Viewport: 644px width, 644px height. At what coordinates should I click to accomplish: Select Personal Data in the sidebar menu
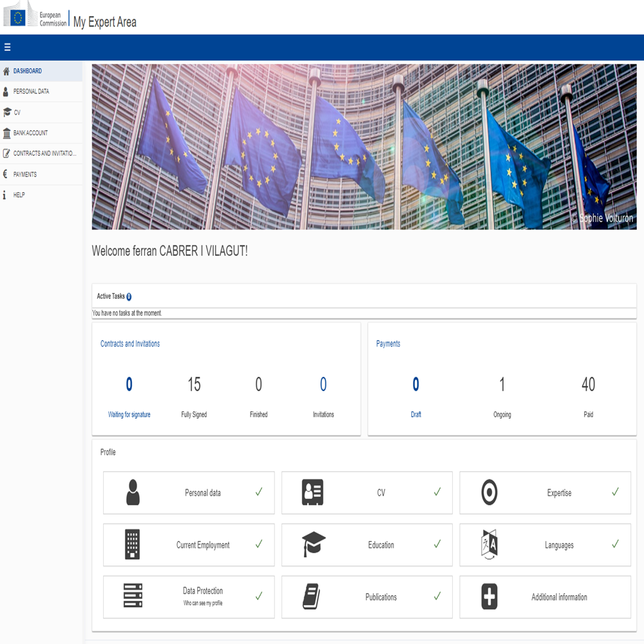pyautogui.click(x=31, y=91)
